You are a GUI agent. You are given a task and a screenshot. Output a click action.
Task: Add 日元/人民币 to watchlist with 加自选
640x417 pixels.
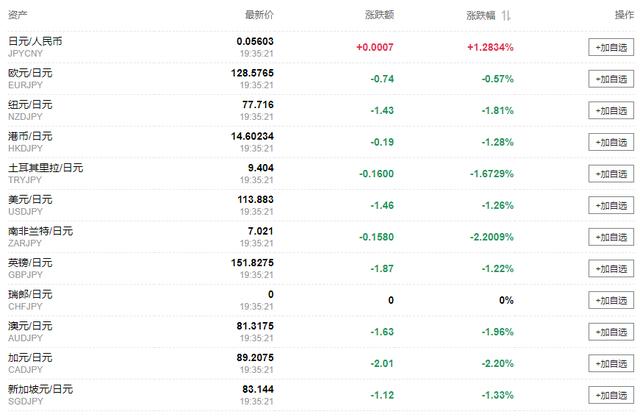coord(611,46)
